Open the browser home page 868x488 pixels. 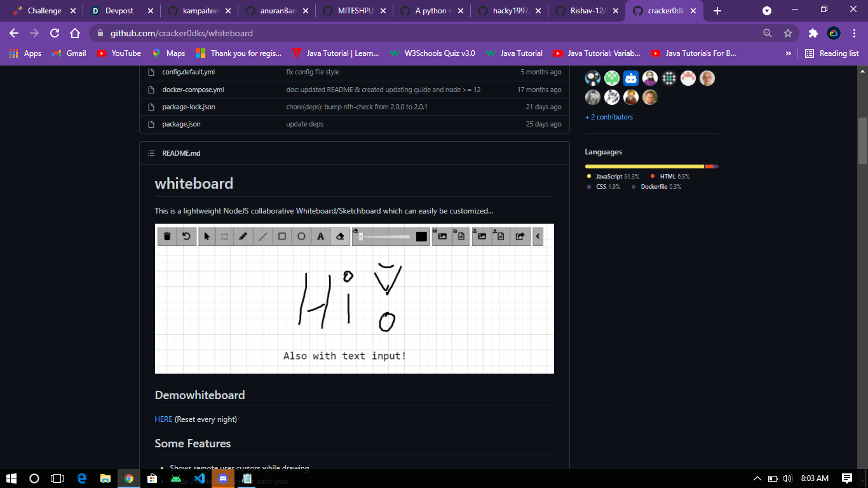pos(75,33)
